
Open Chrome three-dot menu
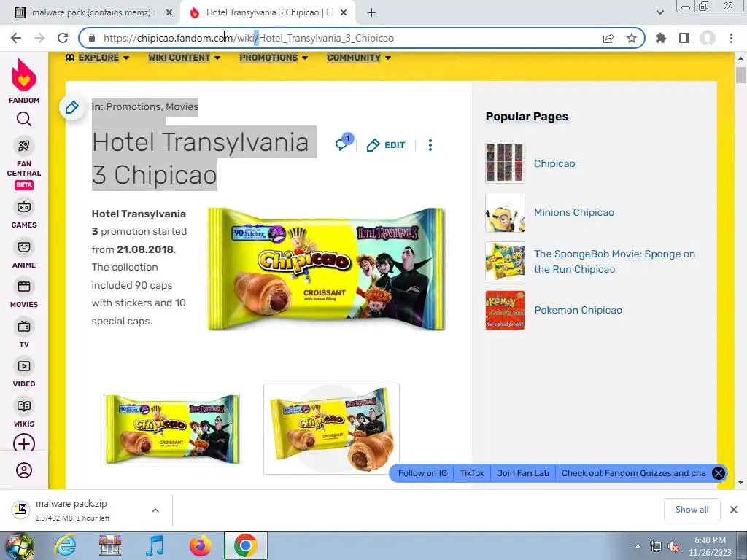coord(731,38)
